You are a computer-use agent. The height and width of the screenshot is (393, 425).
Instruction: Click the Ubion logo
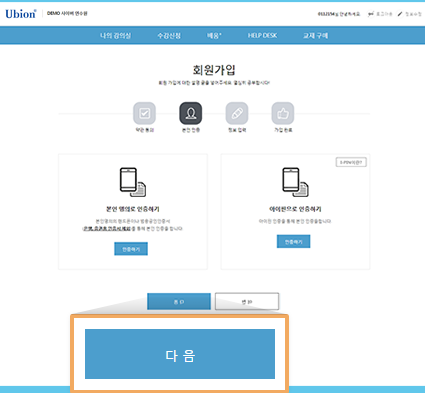coord(21,14)
